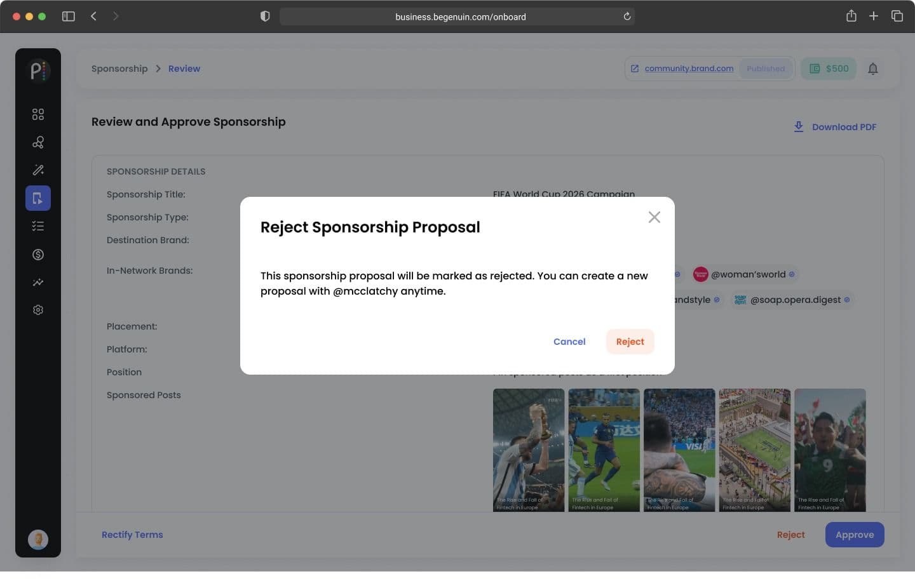Screen dimensions: 915x588
Task: Open a new Safari tab
Action: [874, 17]
